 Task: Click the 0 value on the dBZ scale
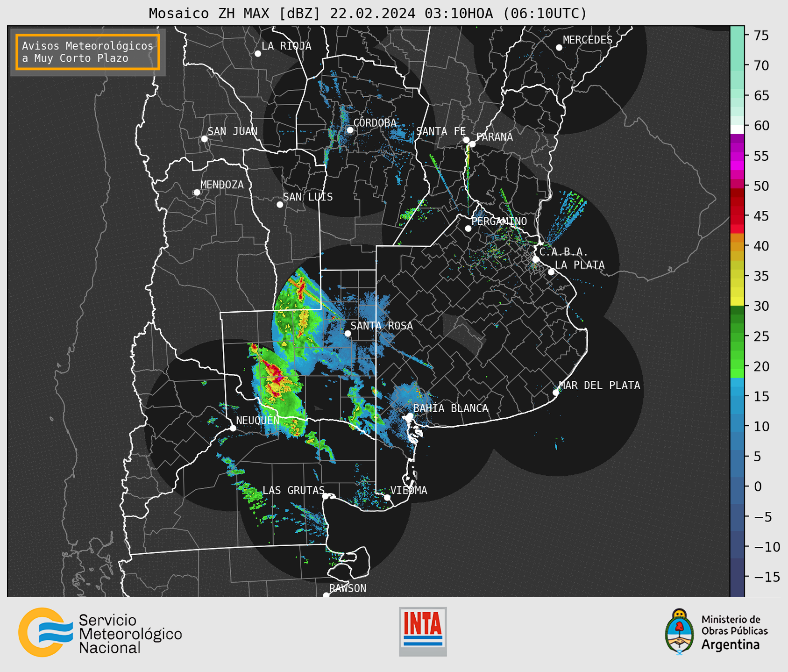[x=758, y=486]
